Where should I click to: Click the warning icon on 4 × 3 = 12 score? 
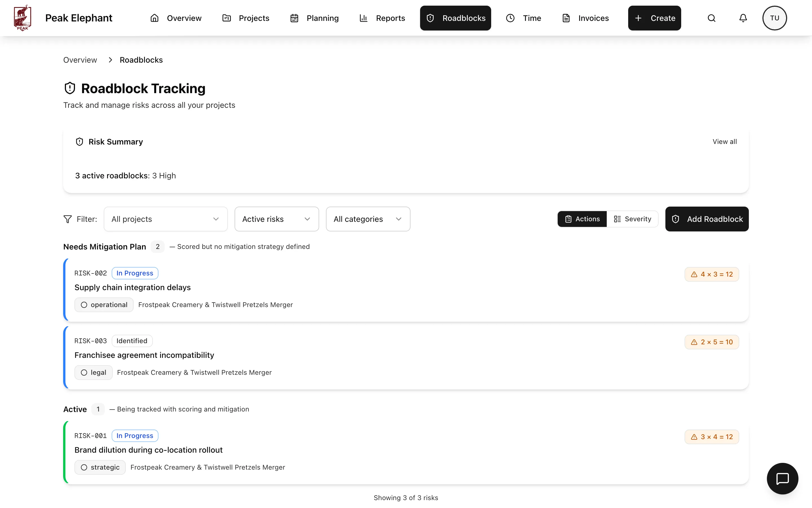point(694,275)
